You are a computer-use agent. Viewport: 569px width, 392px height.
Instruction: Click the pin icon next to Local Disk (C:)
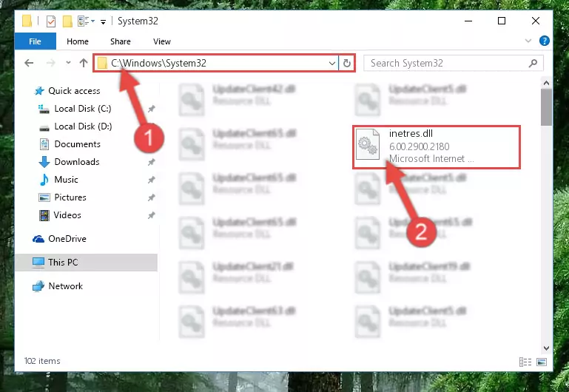tap(152, 109)
